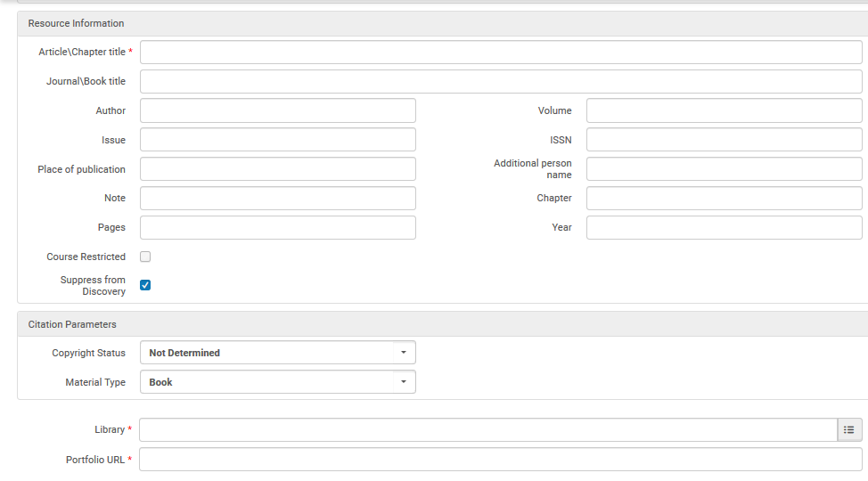Click the Additional person name field
This screenshot has width=868, height=481.
point(723,169)
